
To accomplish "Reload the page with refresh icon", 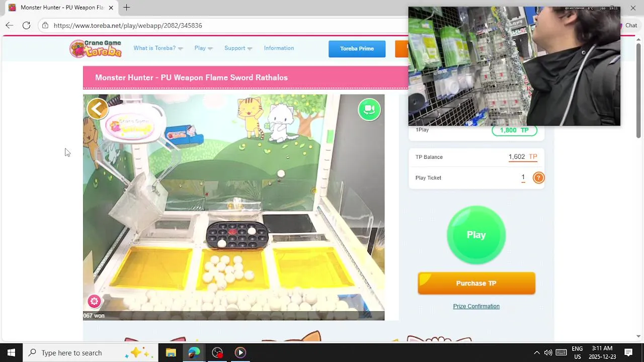I will (x=26, y=25).
